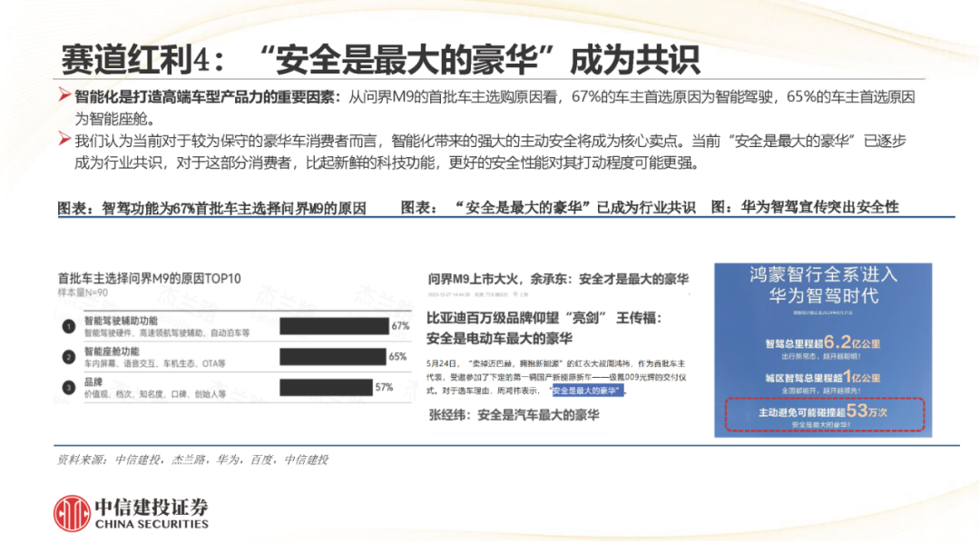The height and width of the screenshot is (544, 980).
Task: Click the '57%' value label
Action: [x=385, y=387]
